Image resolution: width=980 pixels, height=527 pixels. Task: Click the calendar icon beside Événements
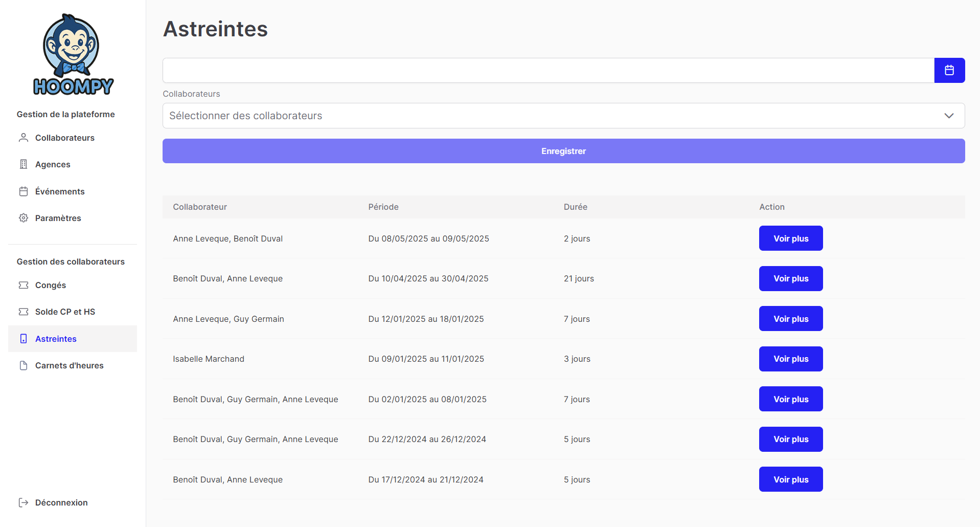click(24, 191)
